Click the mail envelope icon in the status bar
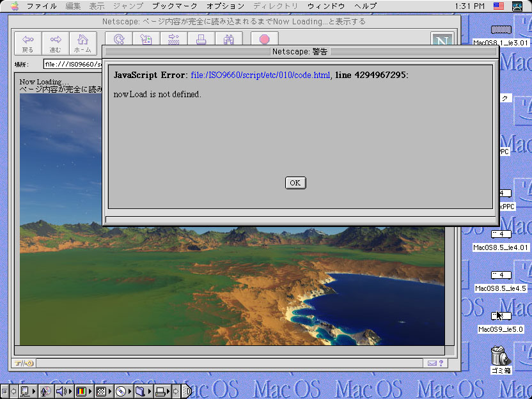Viewport: 532px width, 399px height. (x=432, y=363)
